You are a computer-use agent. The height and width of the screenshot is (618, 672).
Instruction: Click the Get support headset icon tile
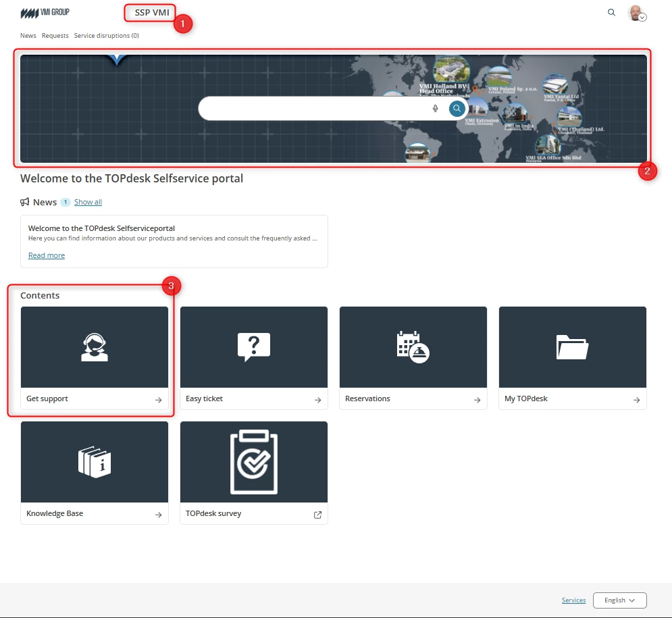(x=95, y=347)
